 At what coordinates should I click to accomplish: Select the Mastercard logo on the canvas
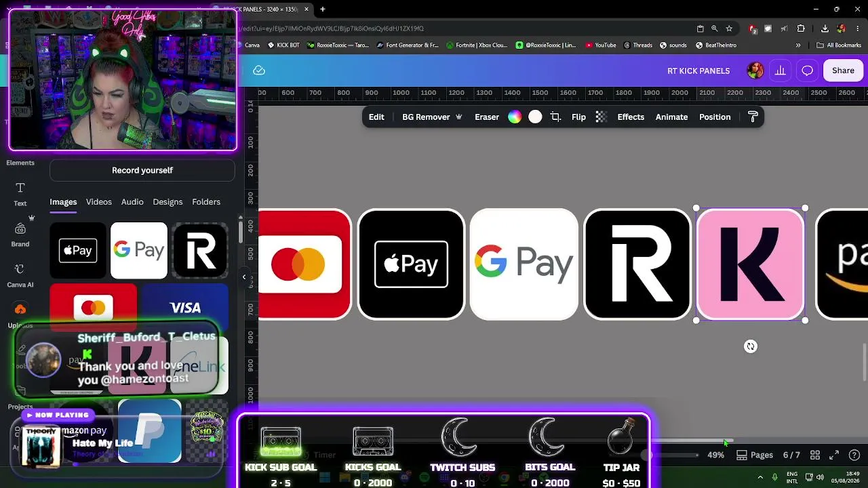coord(304,264)
